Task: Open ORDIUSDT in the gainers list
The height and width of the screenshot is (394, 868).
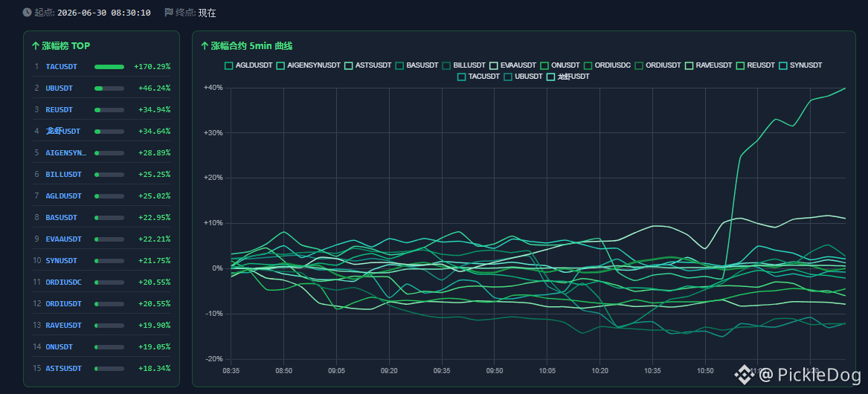Action: coord(64,304)
